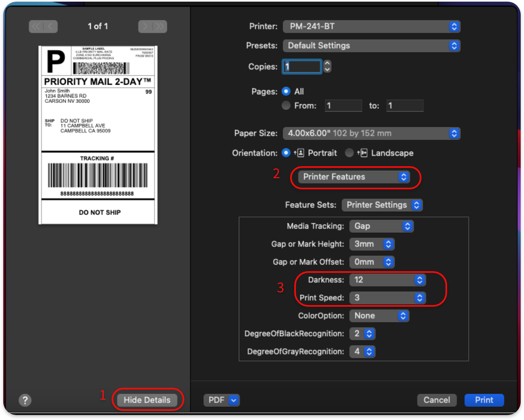This screenshot has width=524, height=420.
Task: Click the to page number field
Action: pos(405,105)
